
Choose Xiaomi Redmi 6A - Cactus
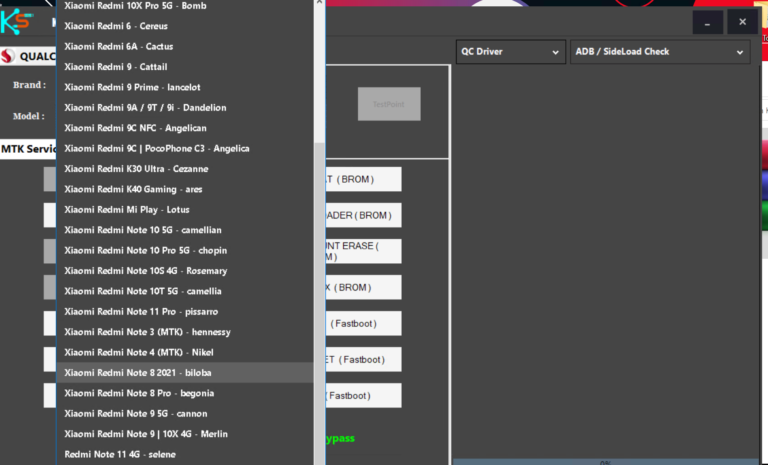185,47
